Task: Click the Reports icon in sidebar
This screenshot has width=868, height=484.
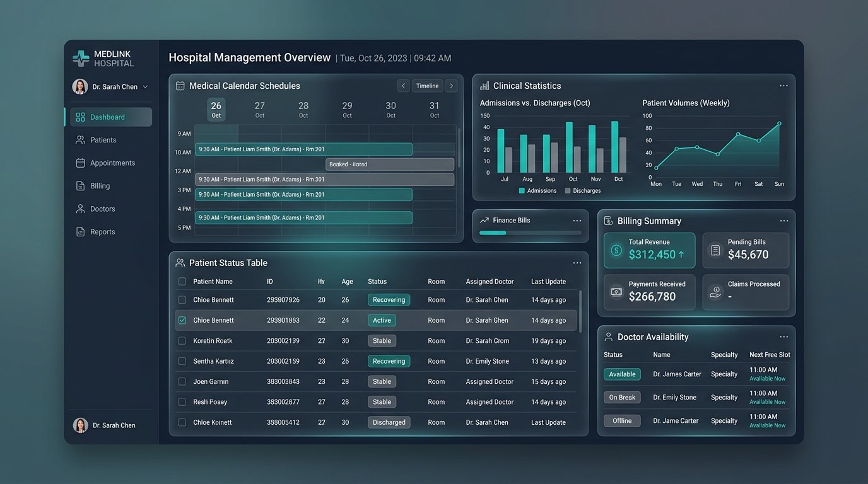Action: coord(80,232)
